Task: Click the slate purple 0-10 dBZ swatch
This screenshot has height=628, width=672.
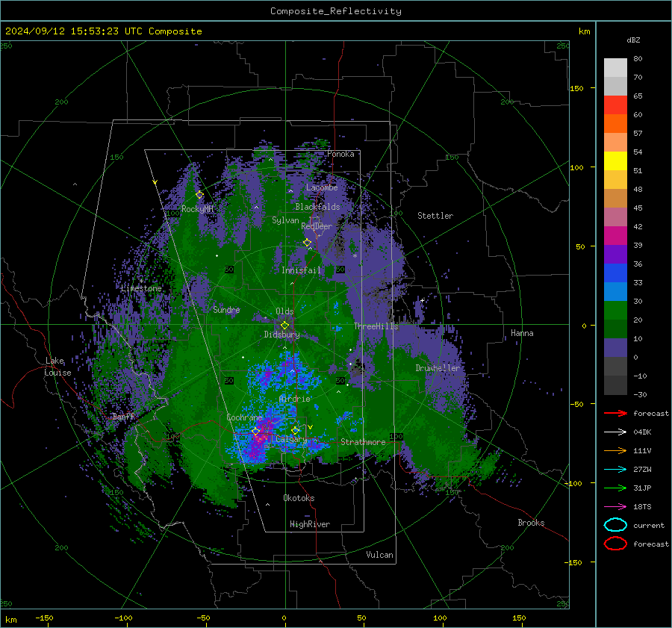Action: click(615, 348)
